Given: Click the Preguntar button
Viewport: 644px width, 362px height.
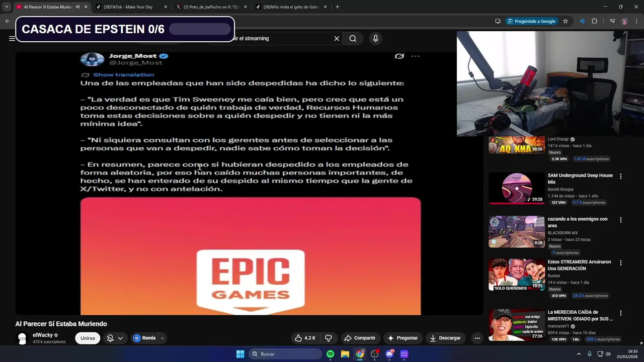Looking at the screenshot, I should tap(402, 338).
